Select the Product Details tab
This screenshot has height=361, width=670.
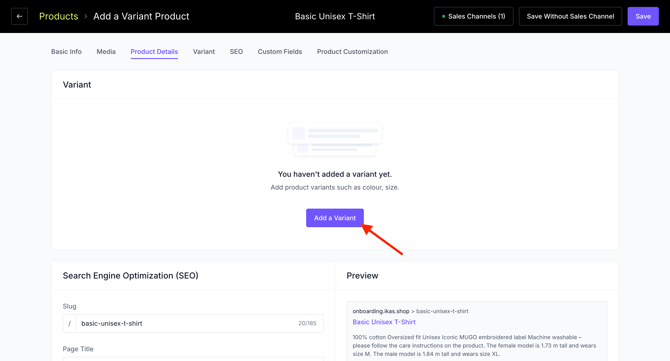tap(154, 52)
